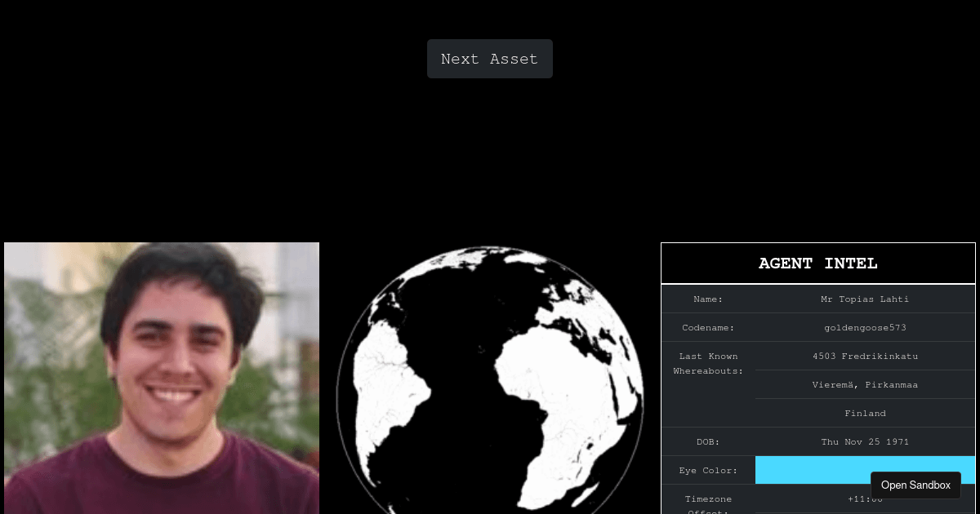Click the Name: label cell

click(708, 299)
